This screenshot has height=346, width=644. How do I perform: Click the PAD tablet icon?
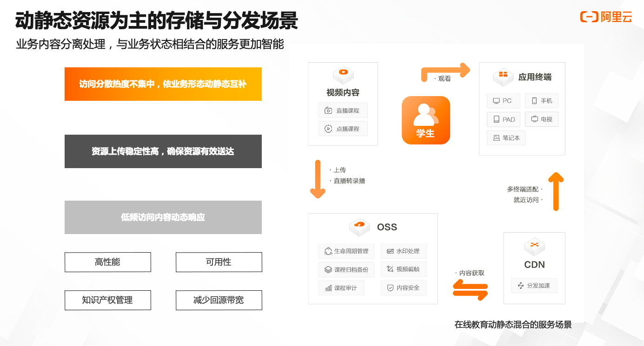tap(496, 119)
